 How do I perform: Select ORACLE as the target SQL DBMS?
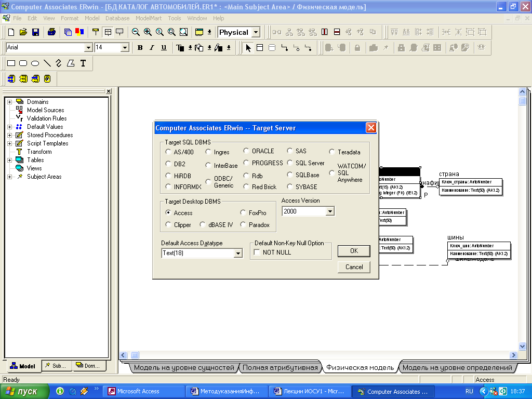coord(246,151)
